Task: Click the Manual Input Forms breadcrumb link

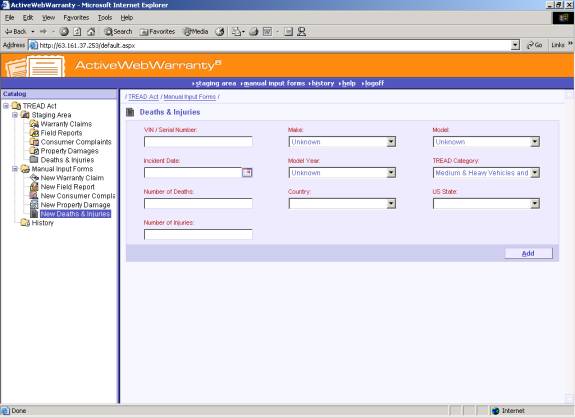Action: pos(190,97)
